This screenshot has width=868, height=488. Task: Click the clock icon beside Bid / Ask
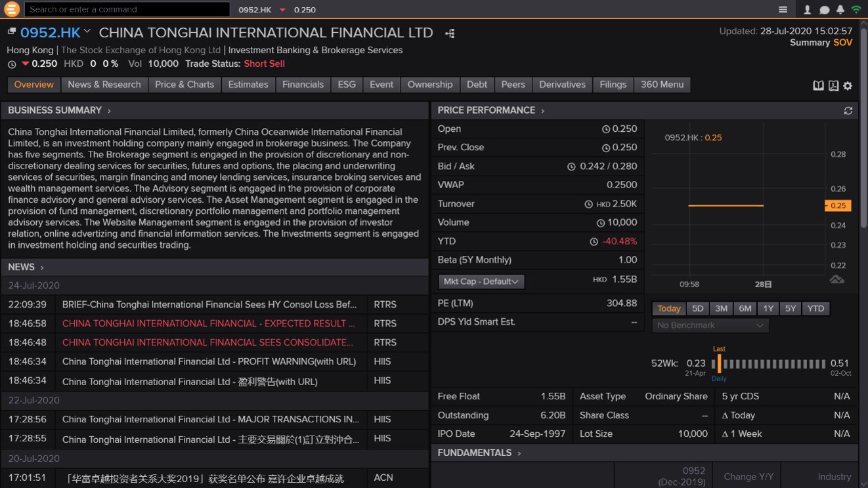pos(571,167)
